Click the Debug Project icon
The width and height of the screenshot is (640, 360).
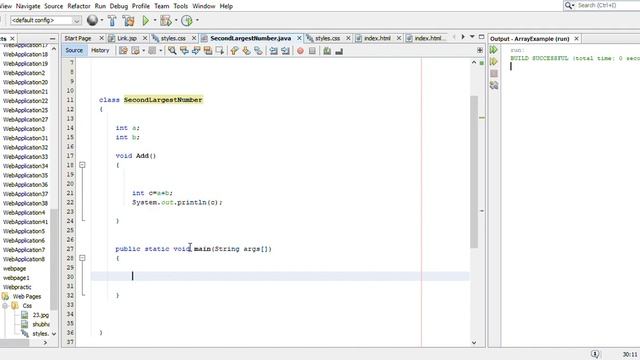click(166, 20)
